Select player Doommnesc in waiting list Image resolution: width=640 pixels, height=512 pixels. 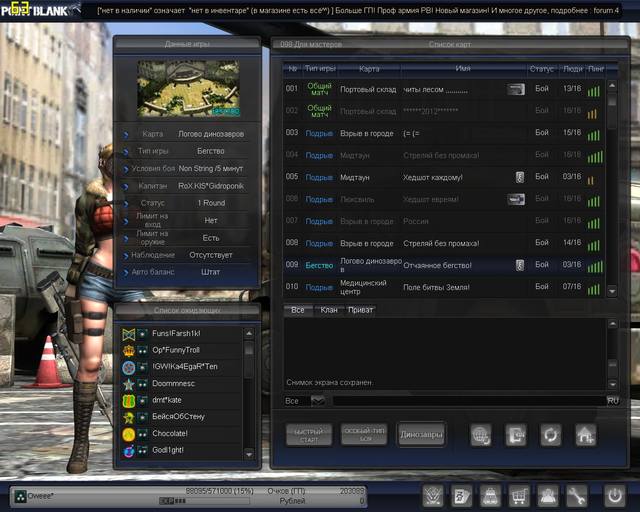pos(182,384)
